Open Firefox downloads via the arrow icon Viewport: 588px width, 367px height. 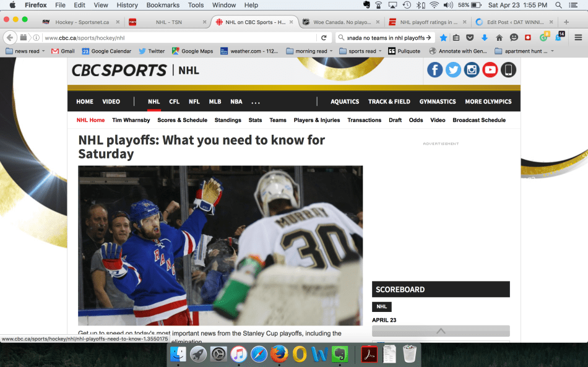(x=485, y=37)
